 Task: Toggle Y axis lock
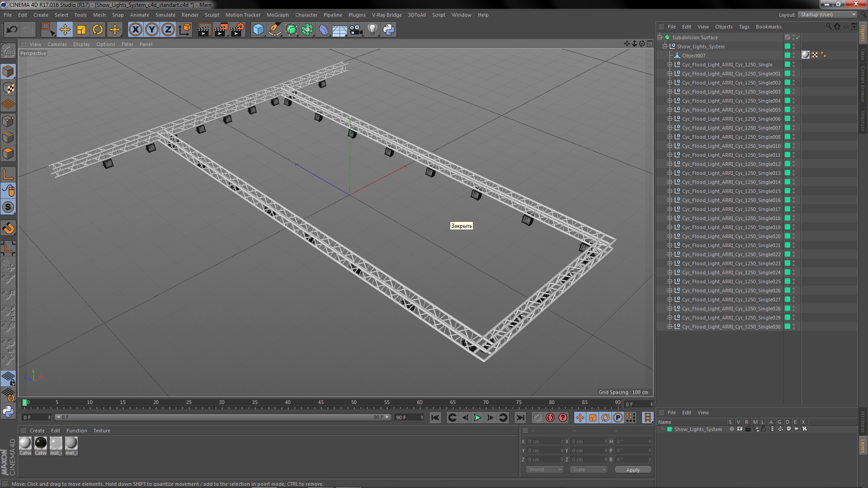click(x=152, y=30)
